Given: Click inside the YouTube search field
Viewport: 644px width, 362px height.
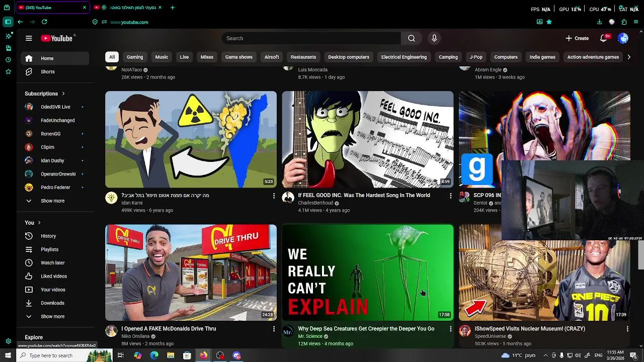Looking at the screenshot, I should pyautogui.click(x=311, y=38).
